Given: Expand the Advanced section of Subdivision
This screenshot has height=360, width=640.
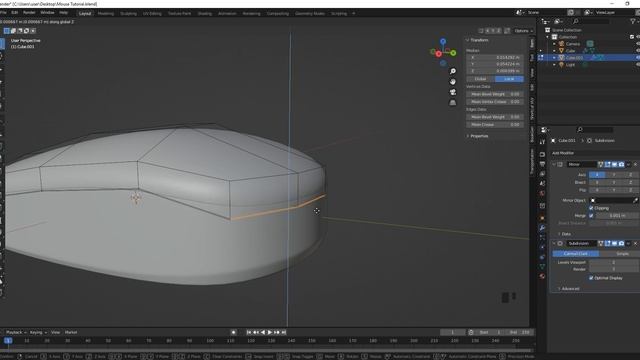Looking at the screenshot, I should click(x=559, y=289).
